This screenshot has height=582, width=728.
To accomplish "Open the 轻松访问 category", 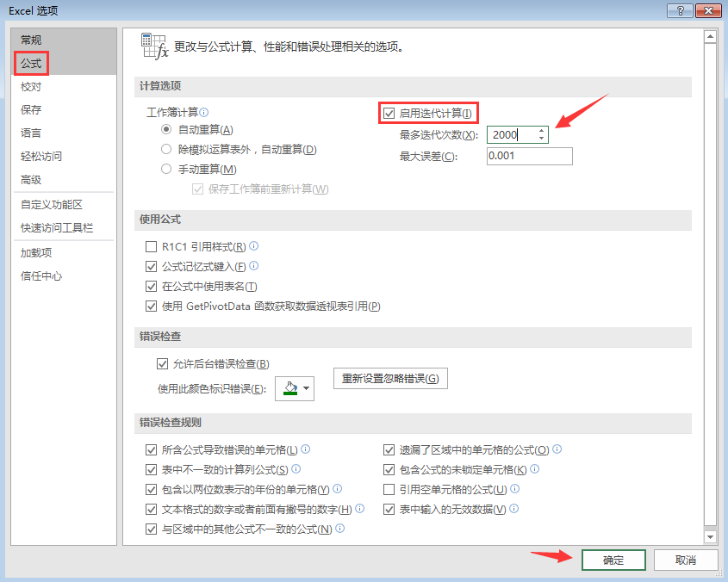I will click(64, 156).
